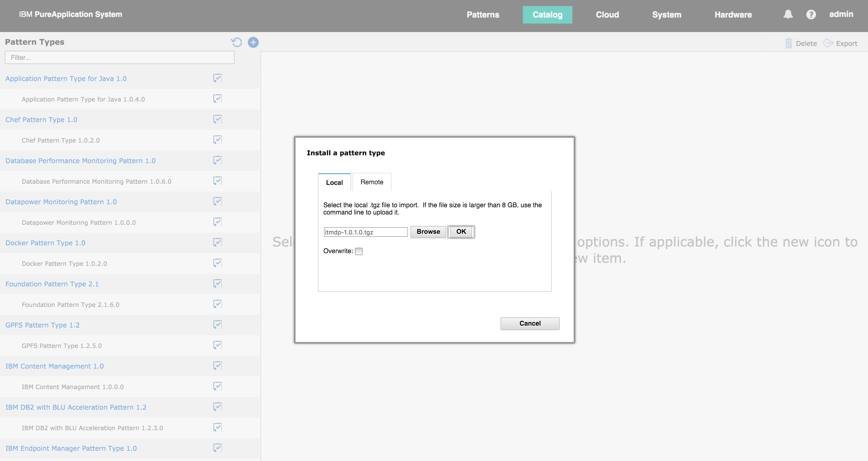
Task: Open the System menu
Action: pyautogui.click(x=666, y=15)
